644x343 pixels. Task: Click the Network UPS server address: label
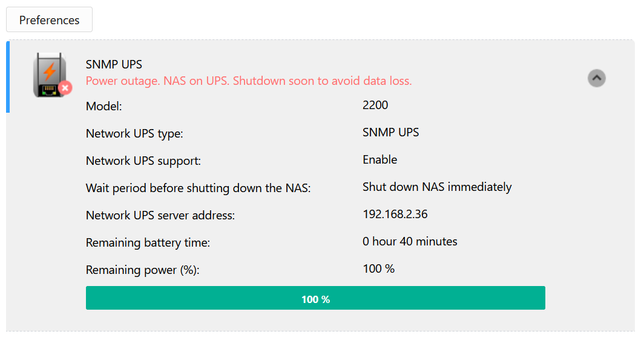[160, 216]
